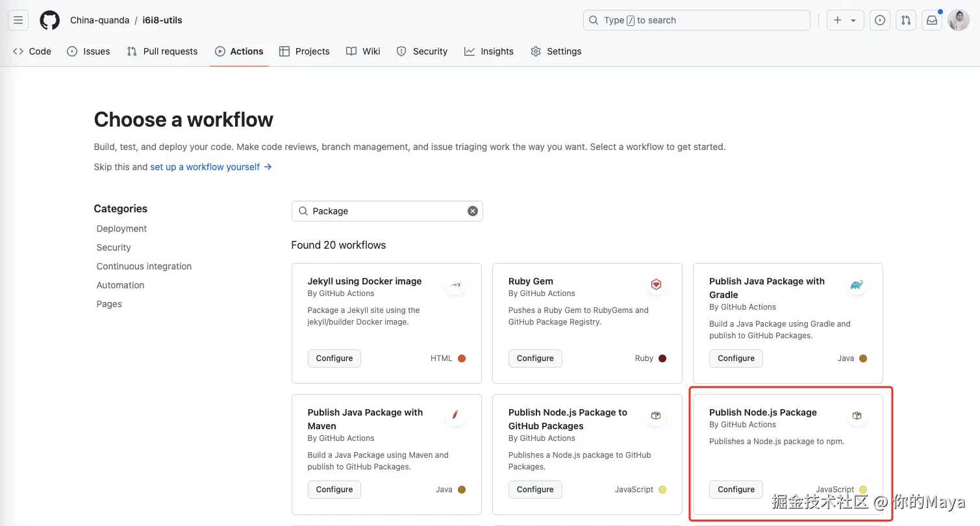Viewport: 980px width, 526px height.
Task: Clear the Package search field
Action: coord(473,211)
